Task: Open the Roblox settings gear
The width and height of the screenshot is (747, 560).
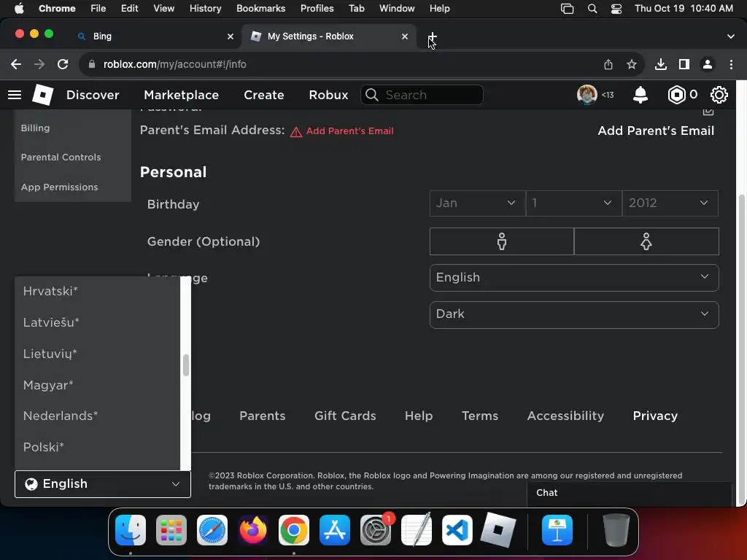Action: [719, 95]
